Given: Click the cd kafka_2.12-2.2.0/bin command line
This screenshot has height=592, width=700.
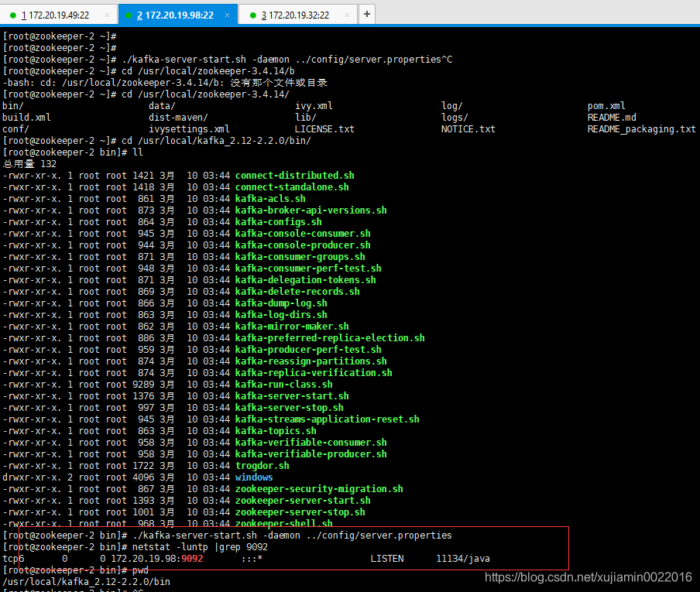Looking at the screenshot, I should coord(156,141).
